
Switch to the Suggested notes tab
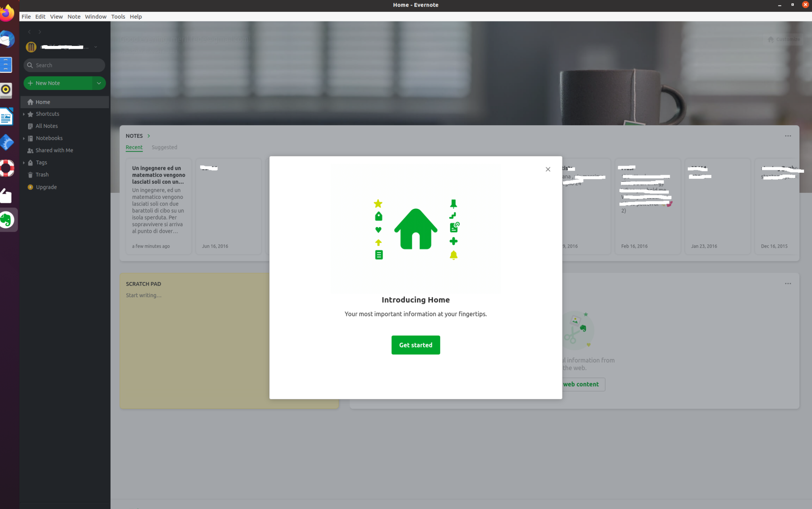coord(164,147)
